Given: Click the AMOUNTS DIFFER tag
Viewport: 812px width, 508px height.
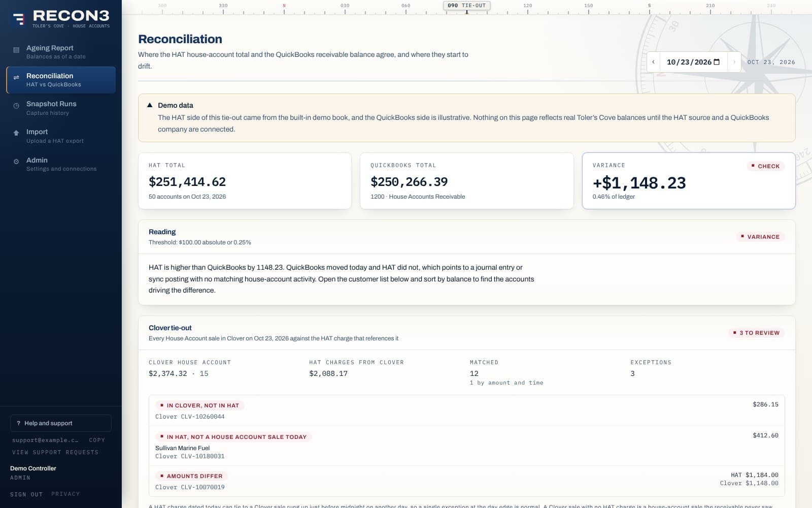Looking at the screenshot, I should pos(191,476).
